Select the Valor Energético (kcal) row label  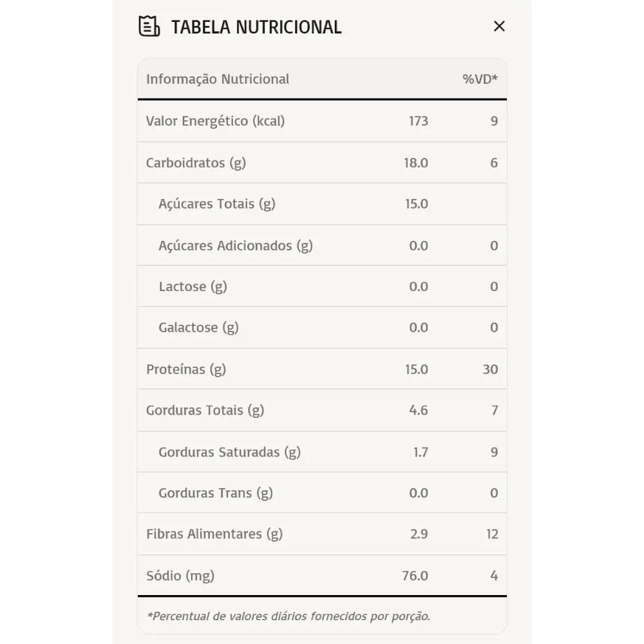point(215,120)
